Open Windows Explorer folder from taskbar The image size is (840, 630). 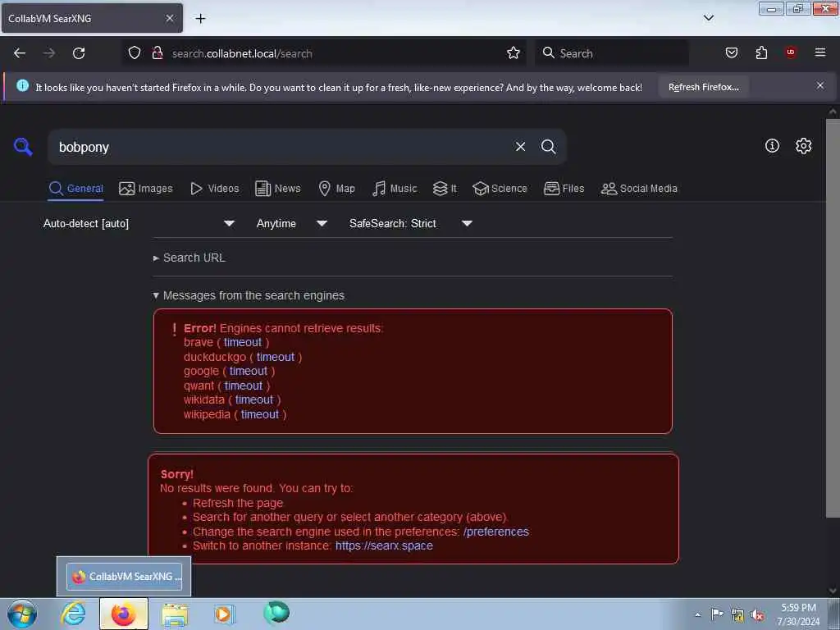coord(176,614)
